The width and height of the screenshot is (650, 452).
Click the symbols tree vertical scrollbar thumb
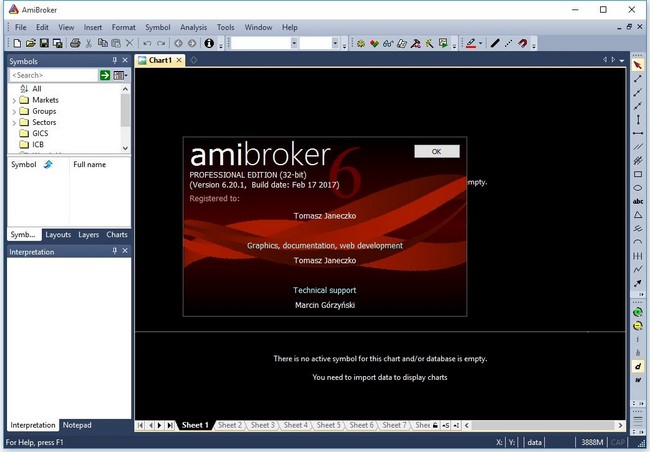point(125,110)
